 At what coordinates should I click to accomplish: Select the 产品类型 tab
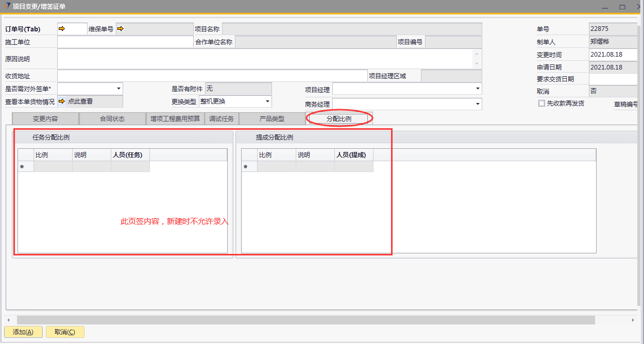click(272, 119)
